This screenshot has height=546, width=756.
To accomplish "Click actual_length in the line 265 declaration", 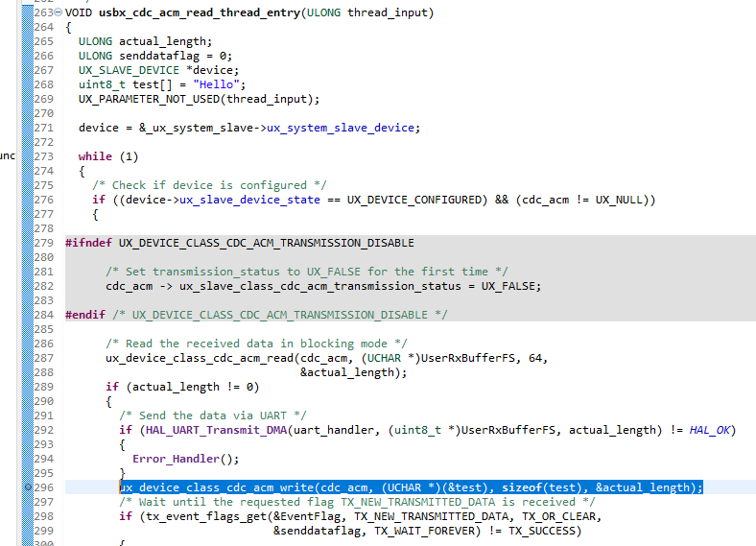I will click(162, 41).
